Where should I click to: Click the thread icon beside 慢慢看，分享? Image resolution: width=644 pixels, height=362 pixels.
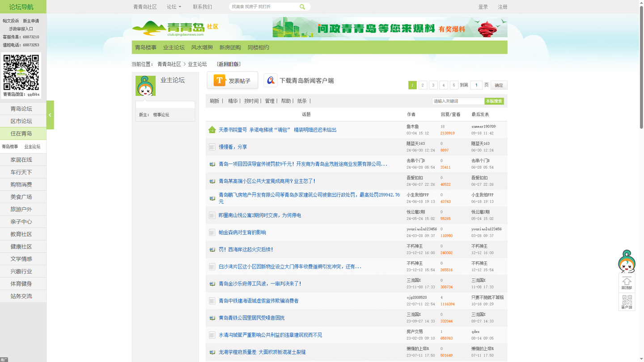pyautogui.click(x=212, y=147)
